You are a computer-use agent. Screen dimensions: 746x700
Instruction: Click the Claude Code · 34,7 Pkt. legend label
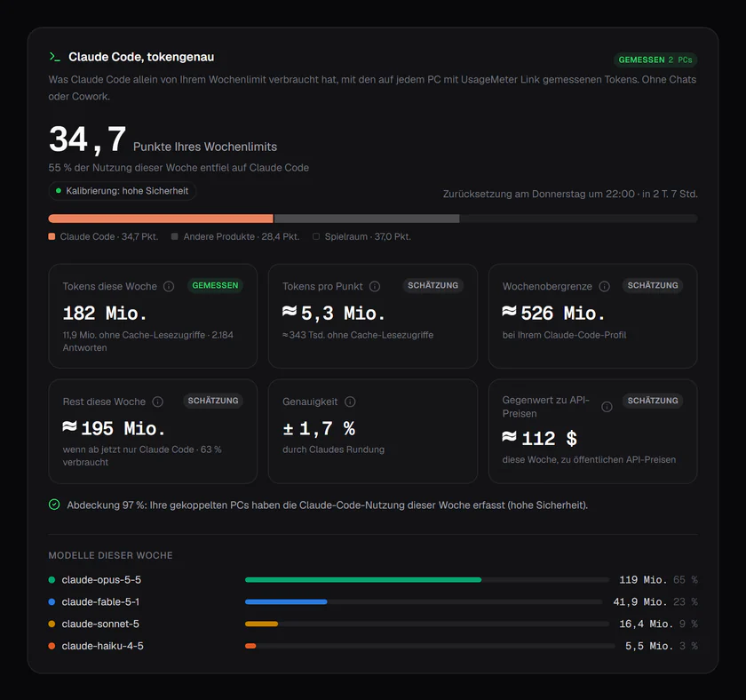pos(109,236)
